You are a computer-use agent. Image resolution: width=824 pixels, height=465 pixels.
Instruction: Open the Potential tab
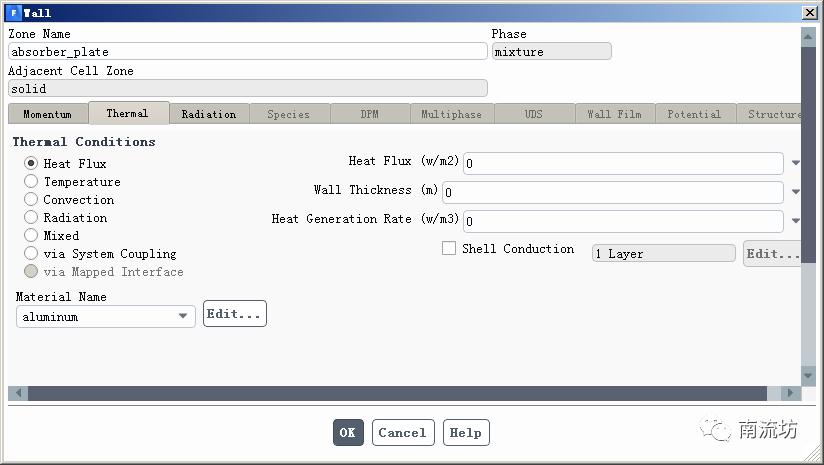(695, 114)
